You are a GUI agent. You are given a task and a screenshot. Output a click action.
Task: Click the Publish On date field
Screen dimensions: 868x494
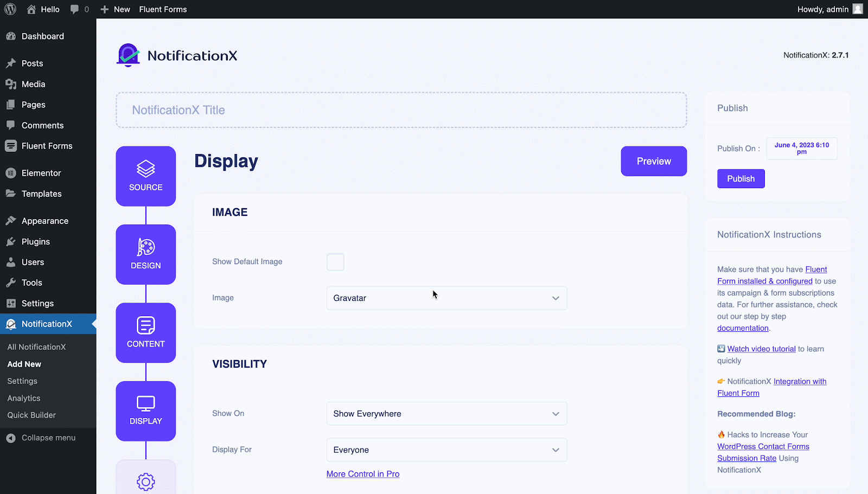802,149
